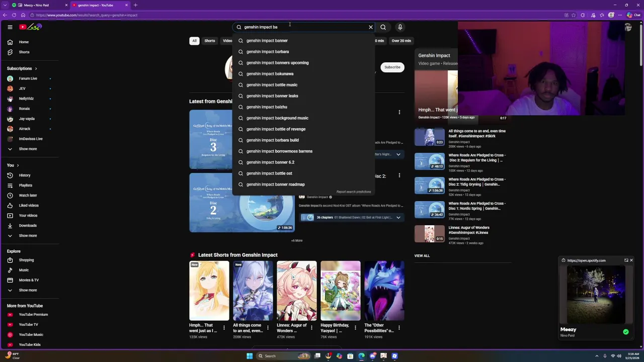The width and height of the screenshot is (644, 362).
Task: Click VIEW ALL link
Action: click(x=422, y=256)
